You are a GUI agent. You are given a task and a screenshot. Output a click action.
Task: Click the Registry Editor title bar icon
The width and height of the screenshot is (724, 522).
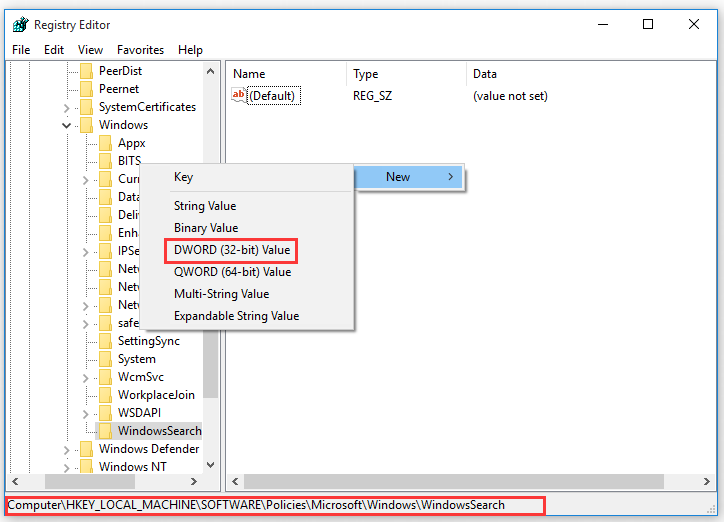(x=21, y=24)
